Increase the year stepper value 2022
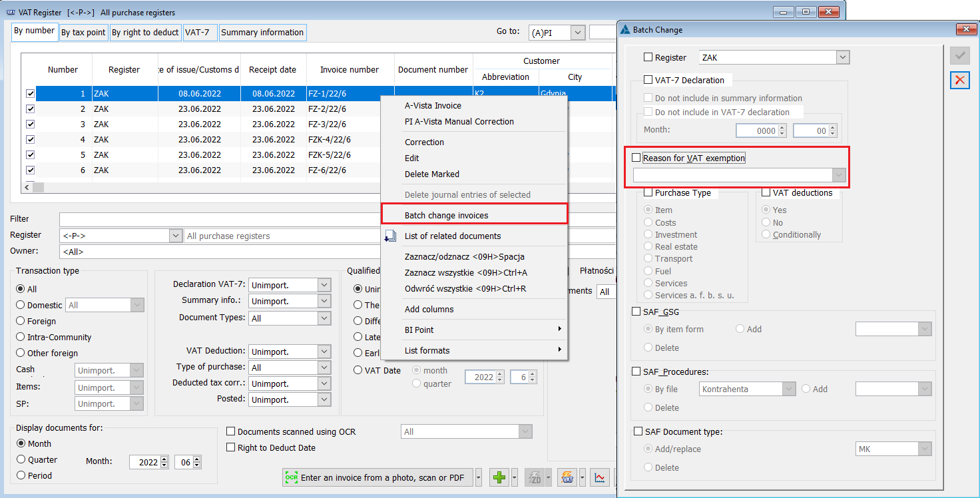Image resolution: width=980 pixels, height=498 pixels. [165, 459]
